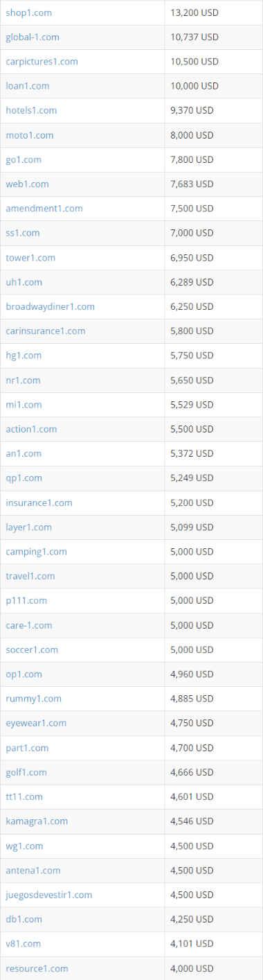263x980 pixels.
Task: Click the global-1.com link
Action: [33, 37]
